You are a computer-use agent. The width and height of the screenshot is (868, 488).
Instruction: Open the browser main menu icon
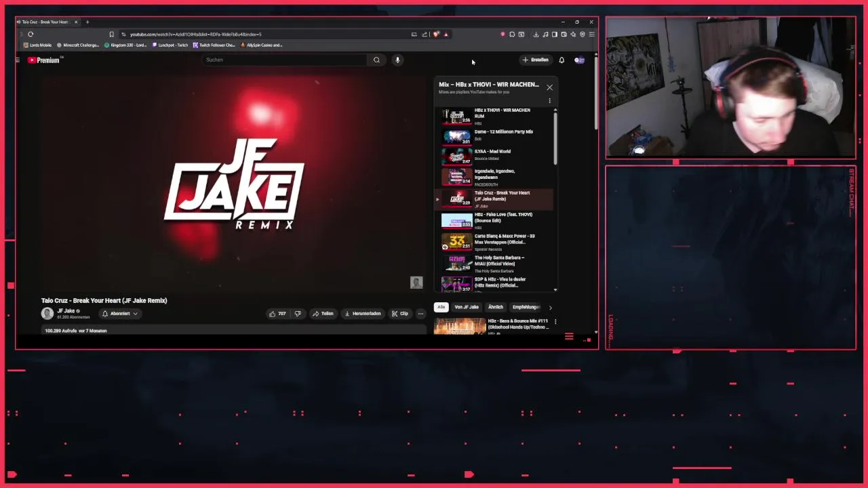[591, 34]
